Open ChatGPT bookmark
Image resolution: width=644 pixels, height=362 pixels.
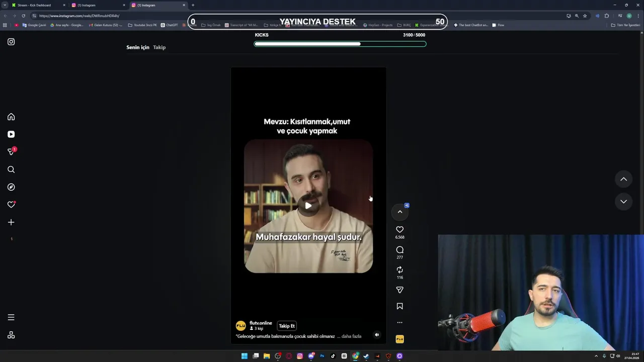170,25
